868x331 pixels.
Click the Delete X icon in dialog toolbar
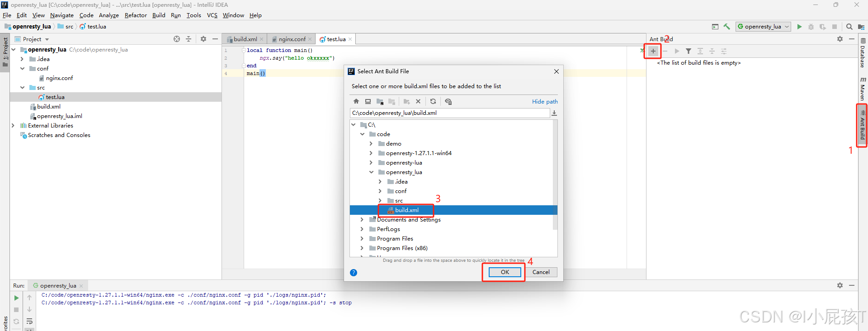418,101
